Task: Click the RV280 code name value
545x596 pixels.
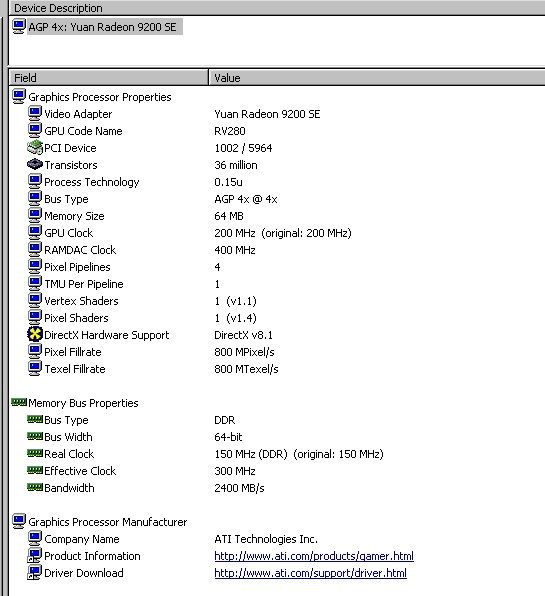Action: (230, 131)
